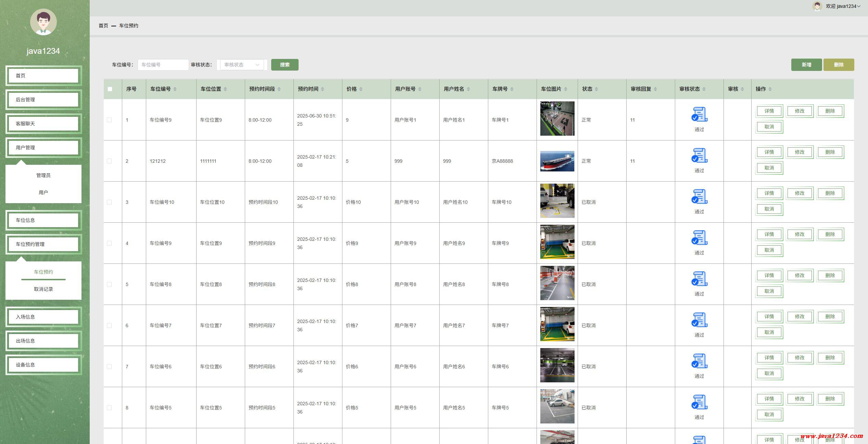Open 取消记录 in the sidebar submenu
Screen dimensions: 868x444
[43, 289]
